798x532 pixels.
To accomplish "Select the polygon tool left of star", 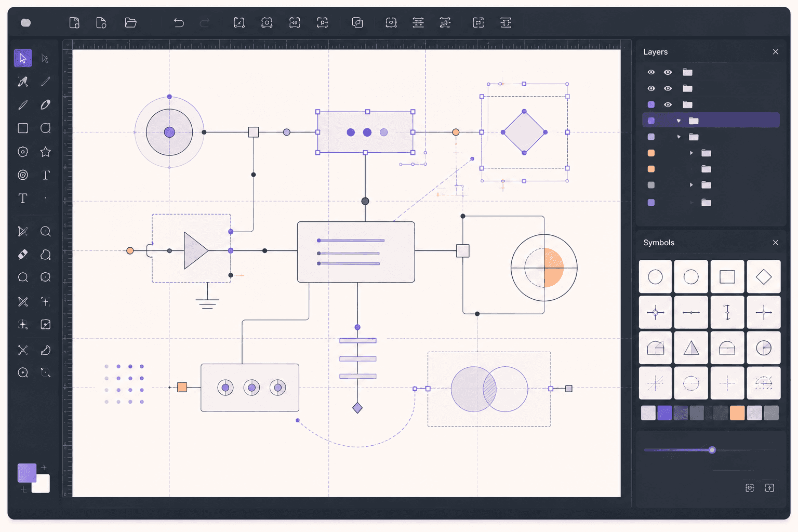I will (23, 152).
